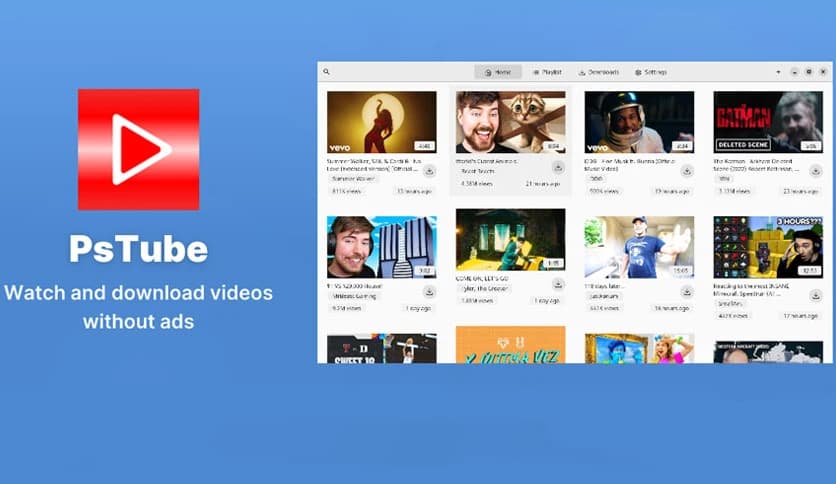Viewport: 836px width, 484px height.
Task: Download The Batman deleted scene video
Action: [815, 170]
